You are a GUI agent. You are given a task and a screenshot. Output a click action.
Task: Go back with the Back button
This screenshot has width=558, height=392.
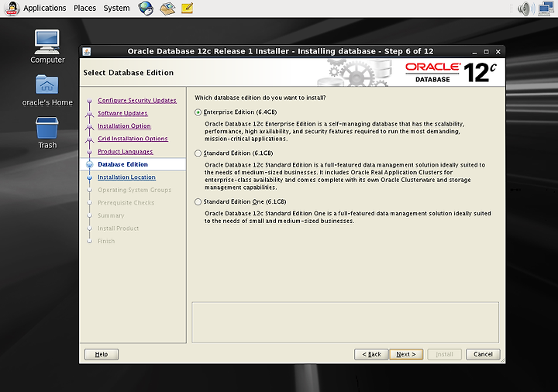coord(371,354)
